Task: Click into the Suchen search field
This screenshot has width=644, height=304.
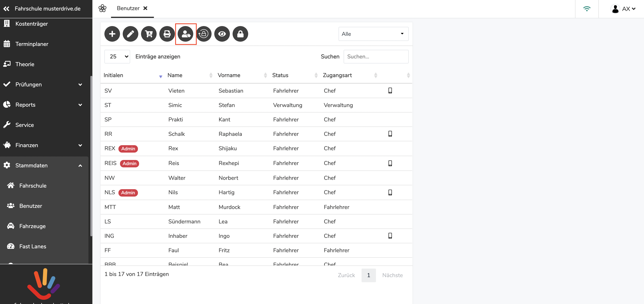Action: [x=376, y=56]
